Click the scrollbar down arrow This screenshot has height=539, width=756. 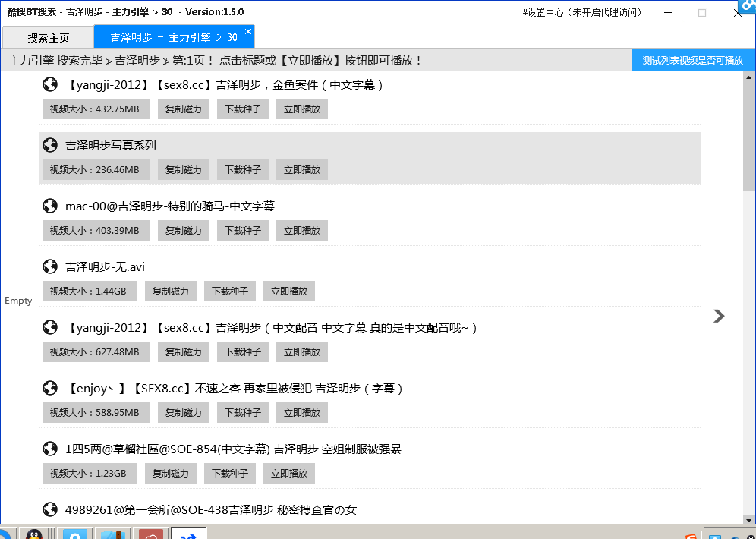[749, 520]
